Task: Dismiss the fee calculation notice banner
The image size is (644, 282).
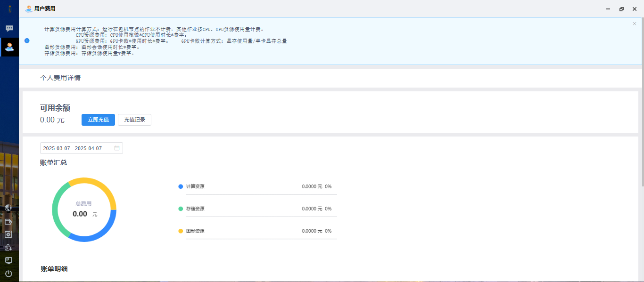Action: coord(635,24)
